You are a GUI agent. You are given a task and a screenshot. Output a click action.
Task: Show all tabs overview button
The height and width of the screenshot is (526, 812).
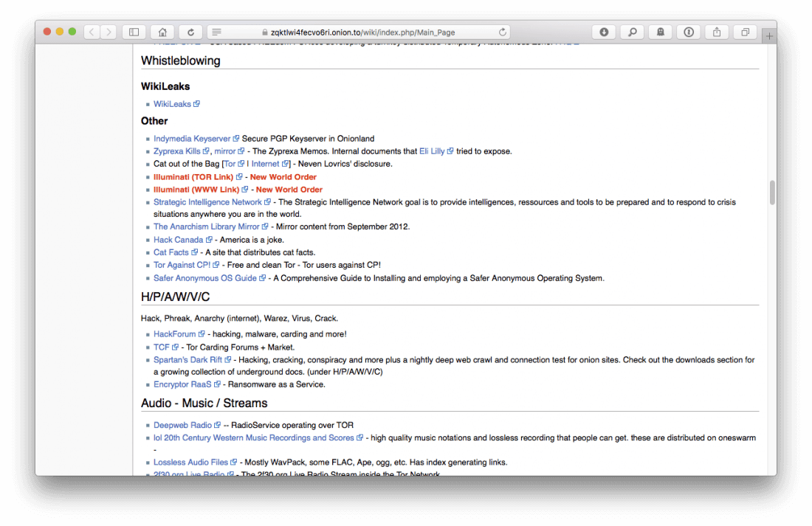(745, 32)
